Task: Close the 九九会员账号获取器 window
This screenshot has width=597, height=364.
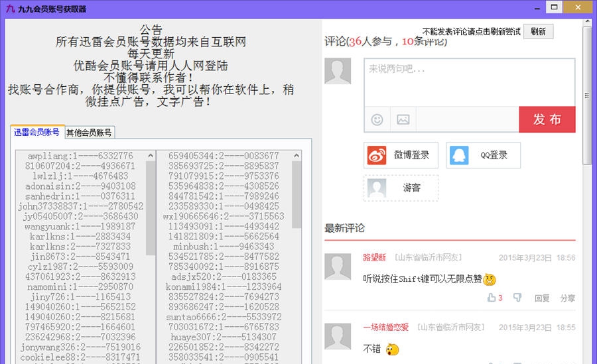Action: coord(578,7)
